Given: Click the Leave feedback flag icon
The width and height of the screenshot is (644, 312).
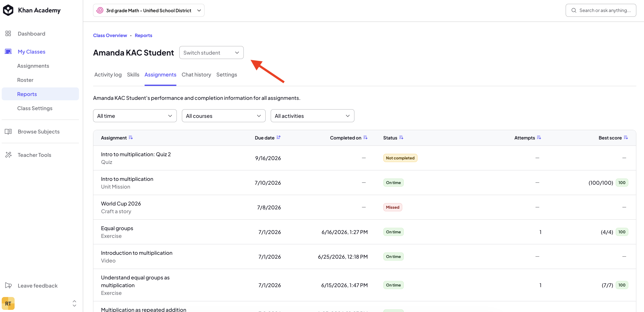Looking at the screenshot, I should point(8,285).
